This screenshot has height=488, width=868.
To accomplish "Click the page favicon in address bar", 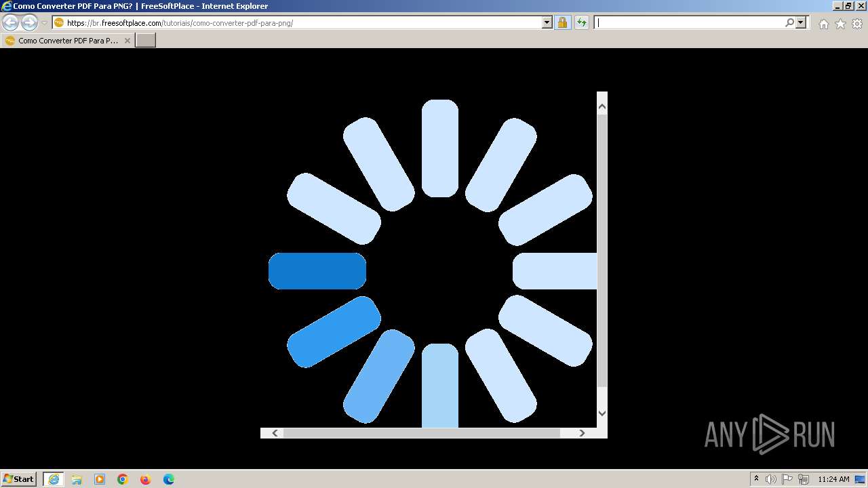I will click(59, 23).
